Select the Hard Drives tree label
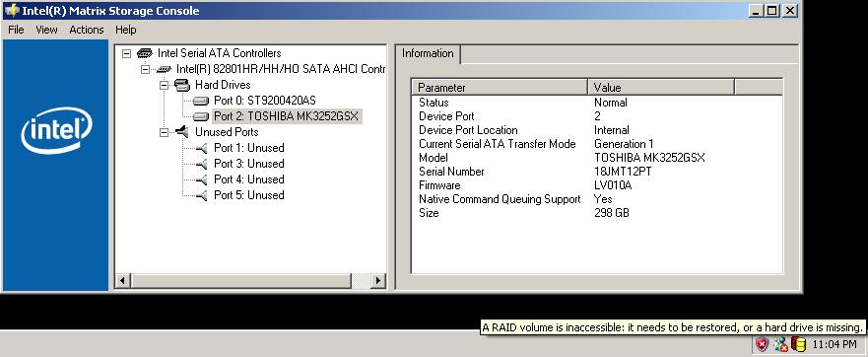This screenshot has height=357, width=868. coord(223,85)
